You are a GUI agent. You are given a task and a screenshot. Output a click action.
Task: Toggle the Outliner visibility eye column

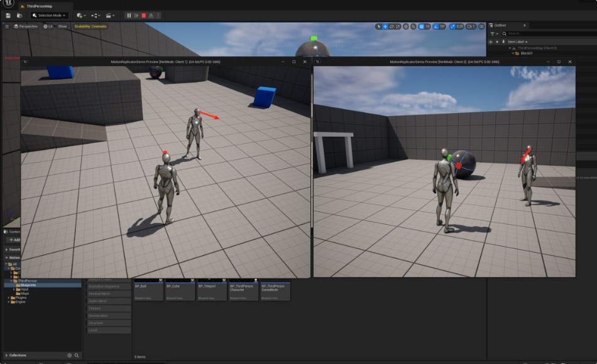pos(491,41)
